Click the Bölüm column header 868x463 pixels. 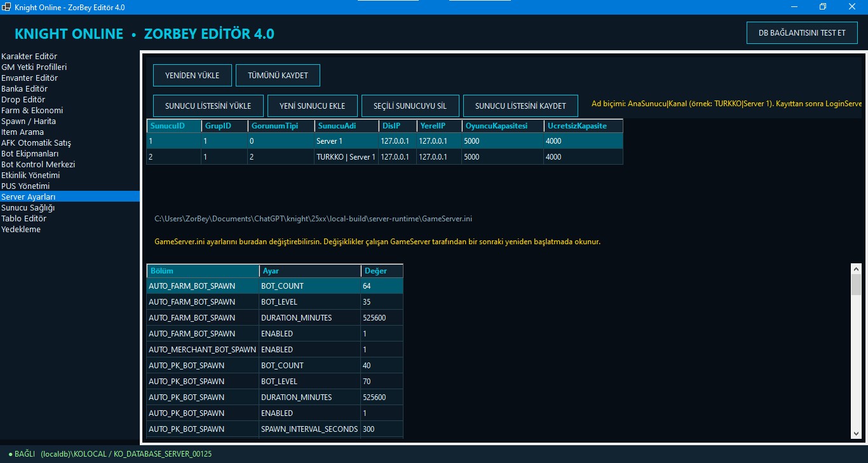(x=203, y=271)
